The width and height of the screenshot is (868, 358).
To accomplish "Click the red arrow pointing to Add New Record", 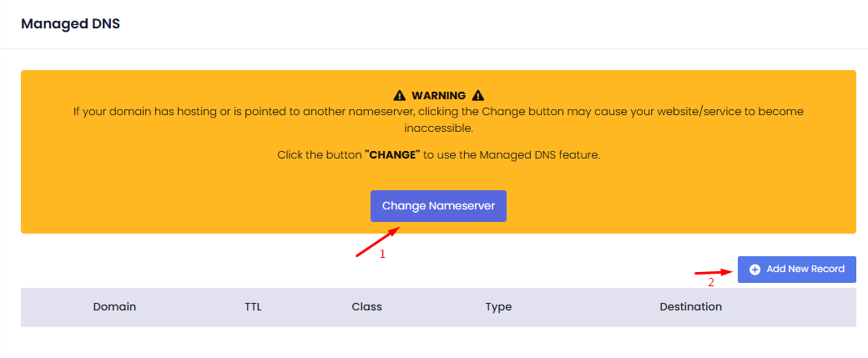I will coord(713,272).
